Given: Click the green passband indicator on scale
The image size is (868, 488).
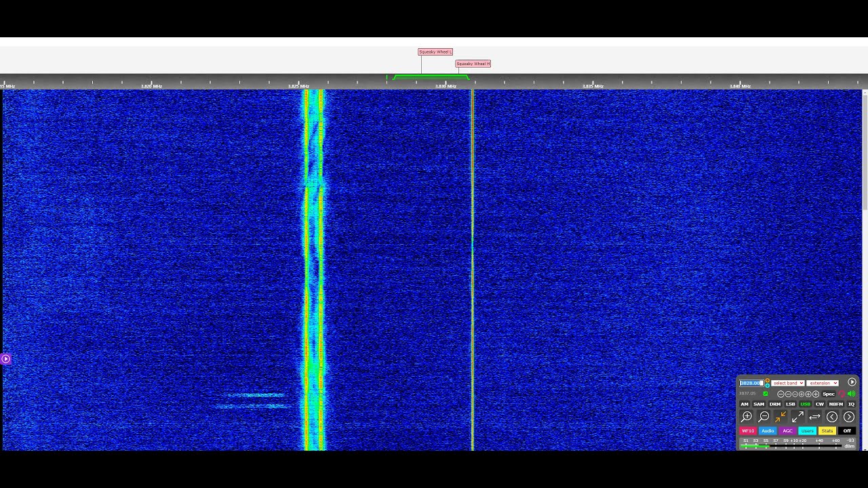Looking at the screenshot, I should 431,77.
